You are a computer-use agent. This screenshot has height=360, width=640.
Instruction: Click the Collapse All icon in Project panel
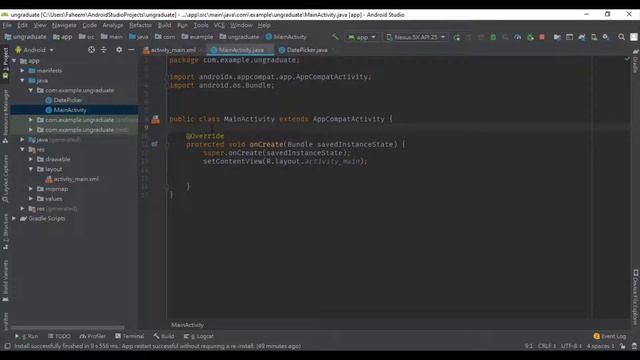pos(104,50)
